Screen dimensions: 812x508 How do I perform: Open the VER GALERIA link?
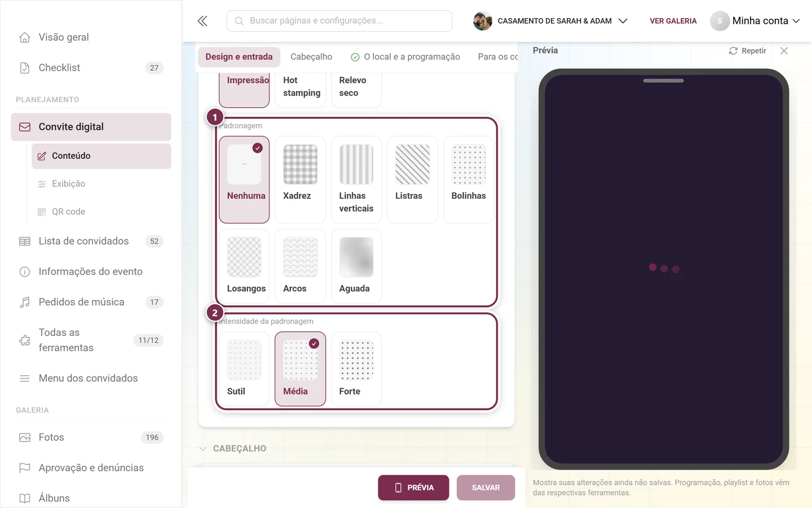point(673,21)
